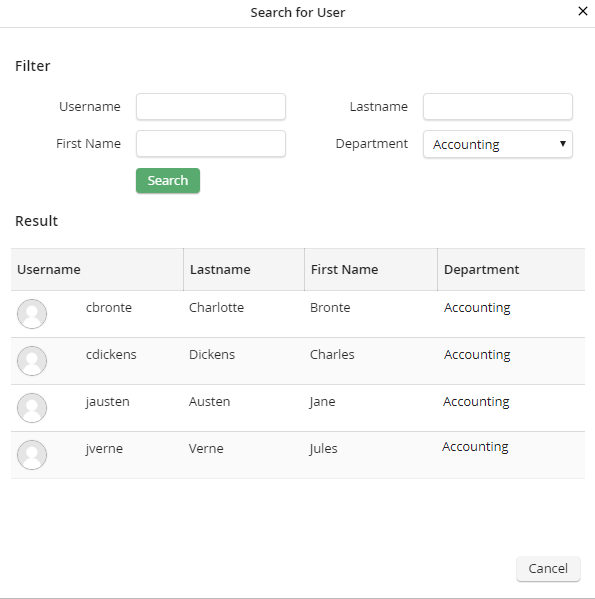Focus the First Name filter input
Screen dimensions: 595x599
tap(211, 144)
